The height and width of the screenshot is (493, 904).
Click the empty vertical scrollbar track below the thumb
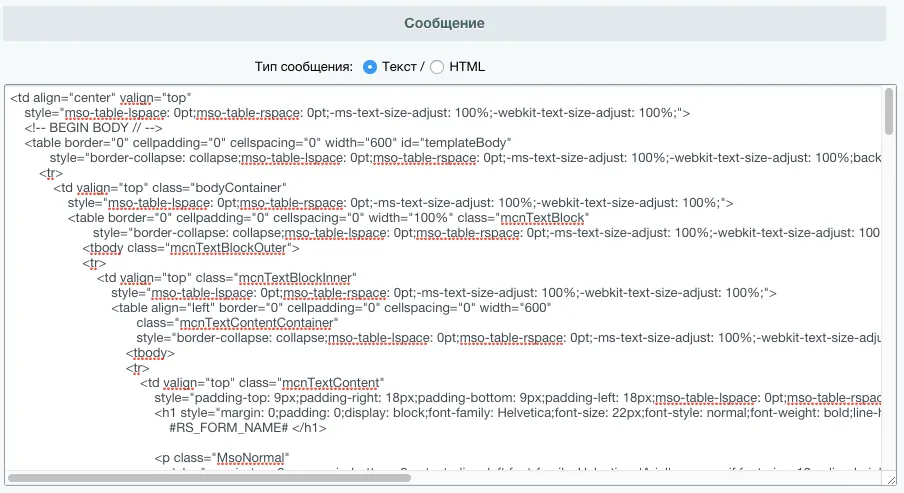[889, 300]
